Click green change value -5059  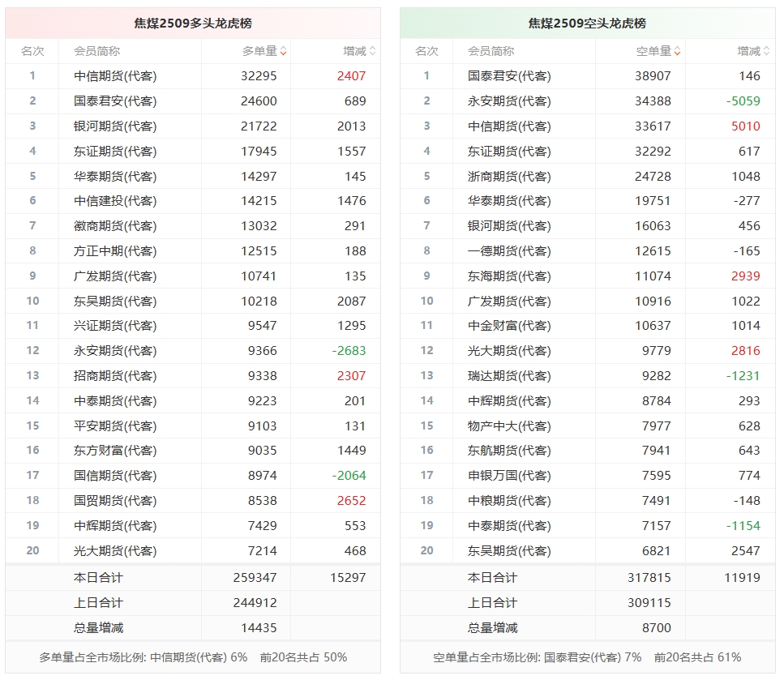pos(743,101)
